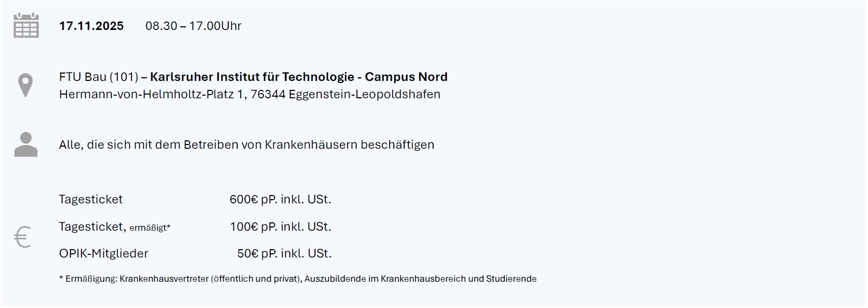This screenshot has width=868, height=308.
Task: Click the 50€ pP. inkl. USt. price
Action: [284, 254]
